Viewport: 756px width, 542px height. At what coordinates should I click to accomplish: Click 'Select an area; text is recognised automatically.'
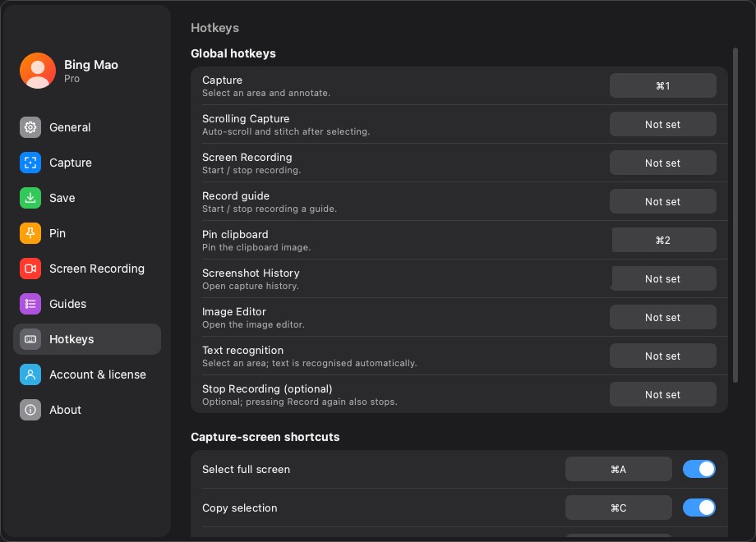[310, 363]
